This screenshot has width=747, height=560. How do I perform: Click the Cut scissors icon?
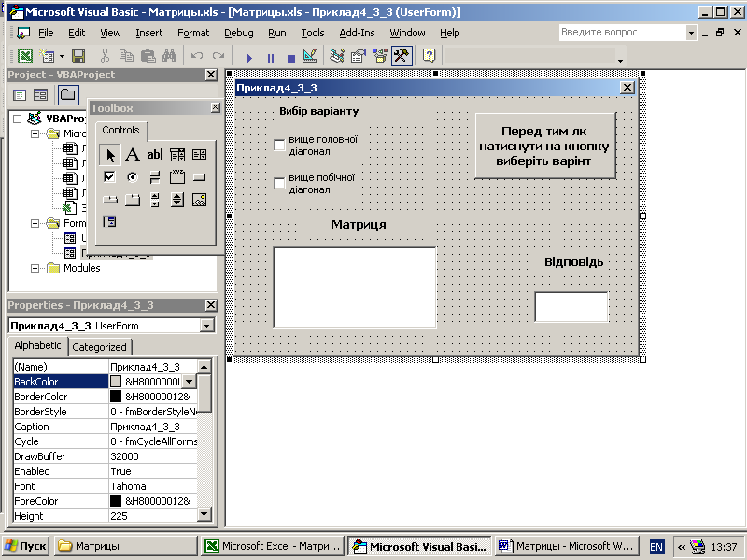point(105,57)
